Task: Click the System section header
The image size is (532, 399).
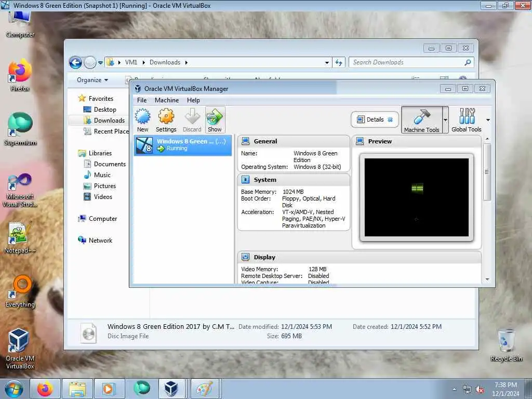Action: click(294, 179)
